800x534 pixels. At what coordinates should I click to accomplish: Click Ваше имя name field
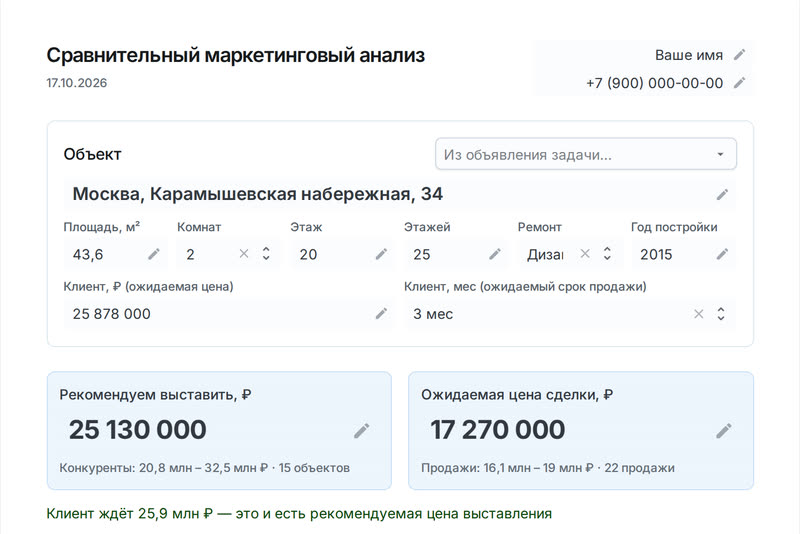coord(689,55)
